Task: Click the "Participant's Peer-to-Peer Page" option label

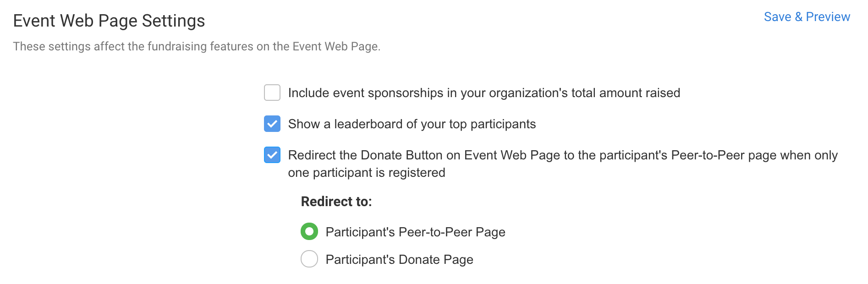Action: [x=415, y=232]
